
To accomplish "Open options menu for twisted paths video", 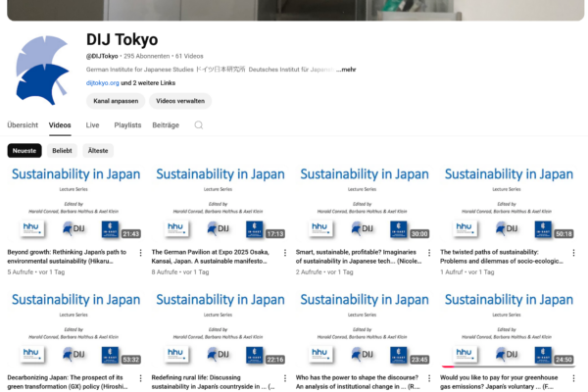I will click(573, 253).
